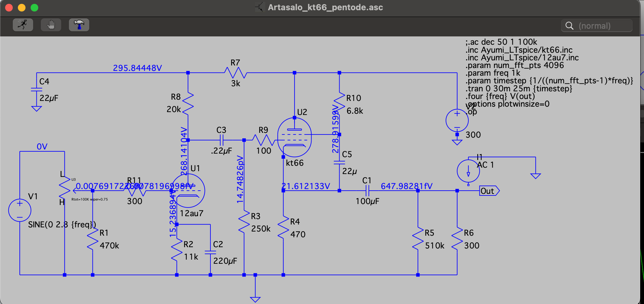The width and height of the screenshot is (644, 304).
Task: Select resistor R5 510k symbol
Action: [418, 239]
